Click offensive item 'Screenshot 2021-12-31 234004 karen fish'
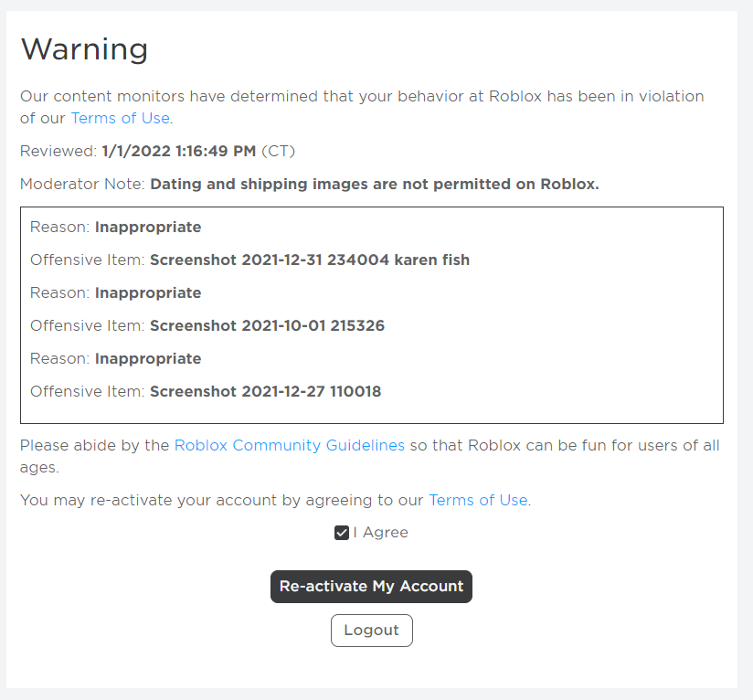Image resolution: width=753 pixels, height=700 pixels. tap(310, 260)
